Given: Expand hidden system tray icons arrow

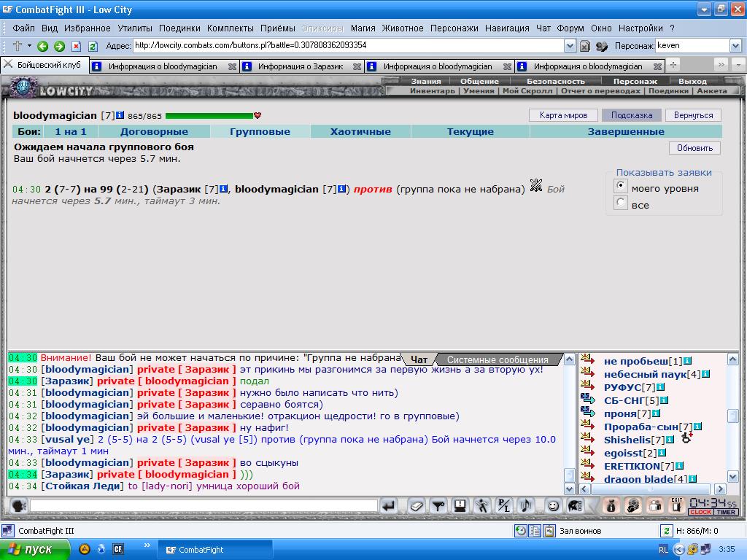Looking at the screenshot, I should [678, 550].
